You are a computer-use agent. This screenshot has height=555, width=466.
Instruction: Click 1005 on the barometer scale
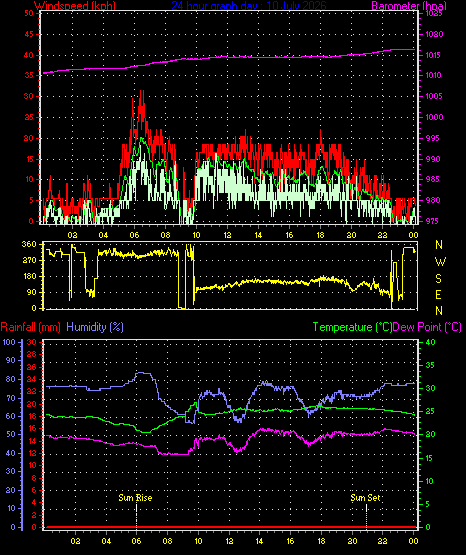[434, 96]
